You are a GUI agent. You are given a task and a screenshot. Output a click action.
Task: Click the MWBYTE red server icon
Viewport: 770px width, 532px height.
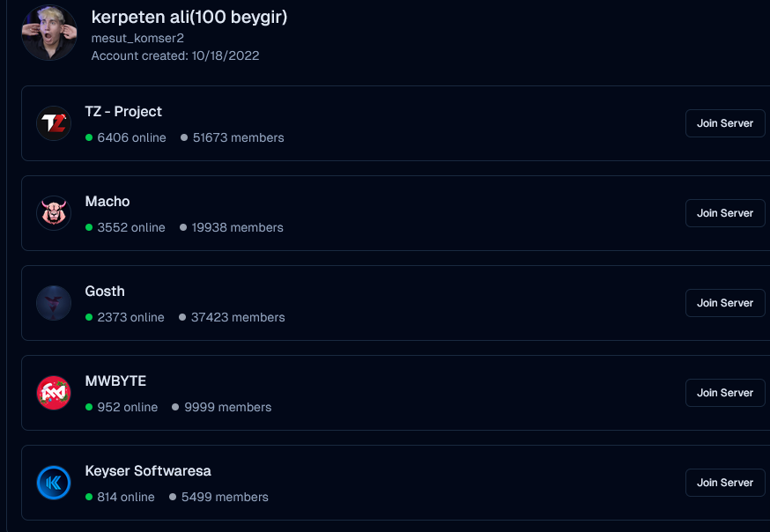click(54, 393)
